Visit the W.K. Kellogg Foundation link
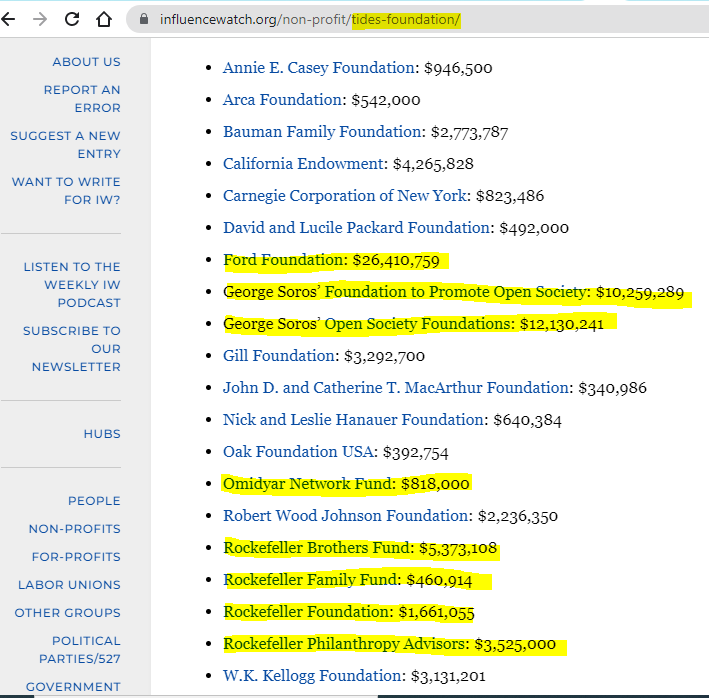The width and height of the screenshot is (709, 698). coord(312,676)
